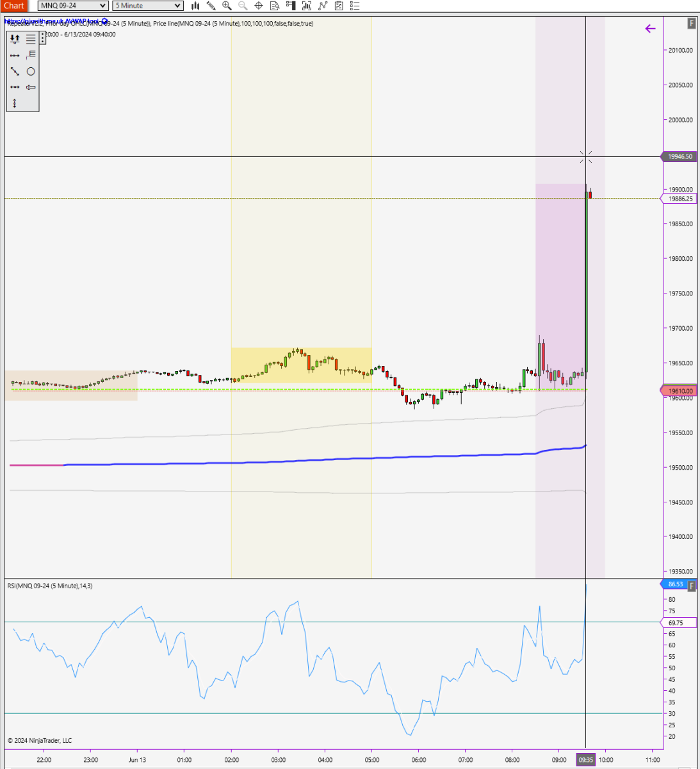Click the 05:00 time axis label
Screen dimensions: 700x769
[x=372, y=760]
